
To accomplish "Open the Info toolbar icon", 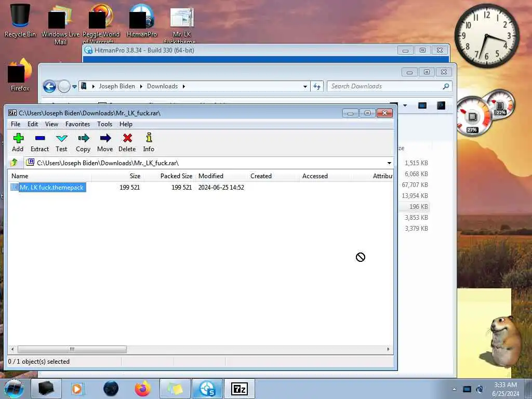I will click(149, 142).
